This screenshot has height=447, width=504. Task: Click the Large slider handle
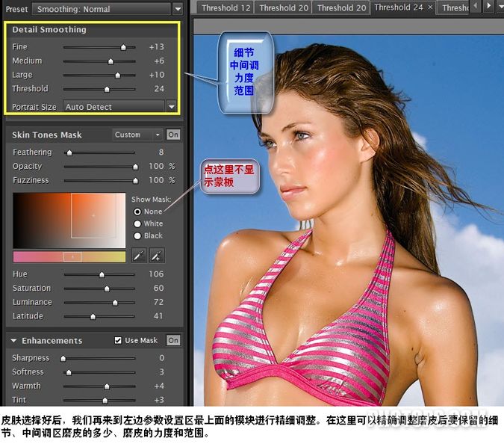pyautogui.click(x=118, y=75)
